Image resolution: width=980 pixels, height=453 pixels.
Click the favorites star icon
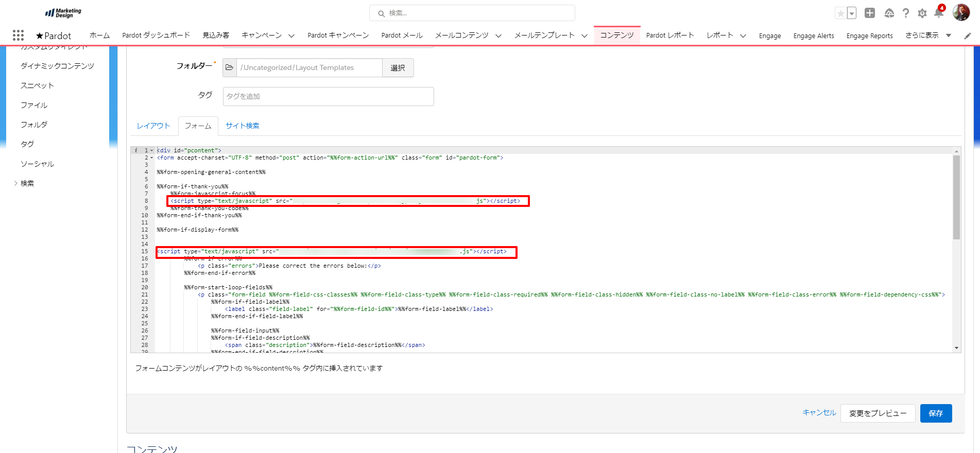point(840,13)
